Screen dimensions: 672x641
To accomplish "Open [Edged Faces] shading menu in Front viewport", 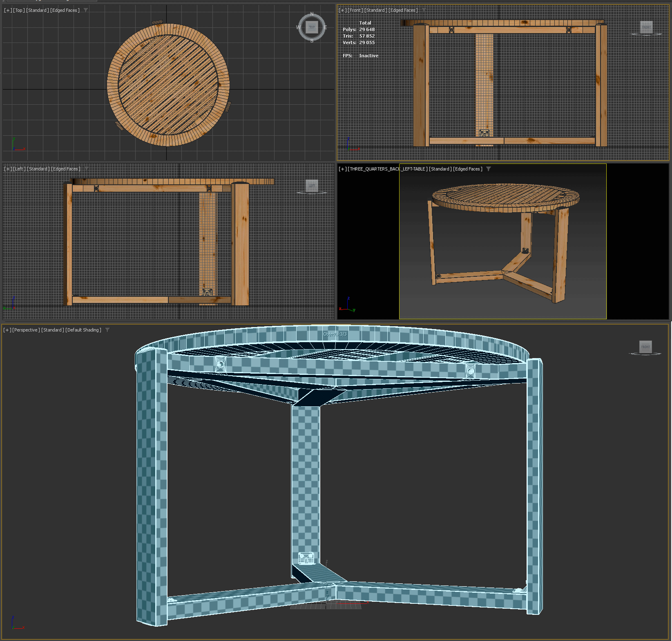I will (x=403, y=10).
